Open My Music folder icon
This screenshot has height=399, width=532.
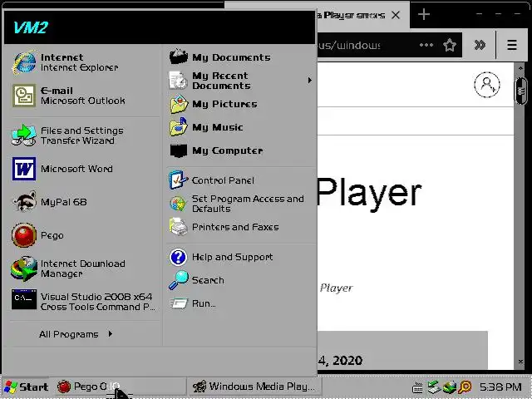coord(179,127)
